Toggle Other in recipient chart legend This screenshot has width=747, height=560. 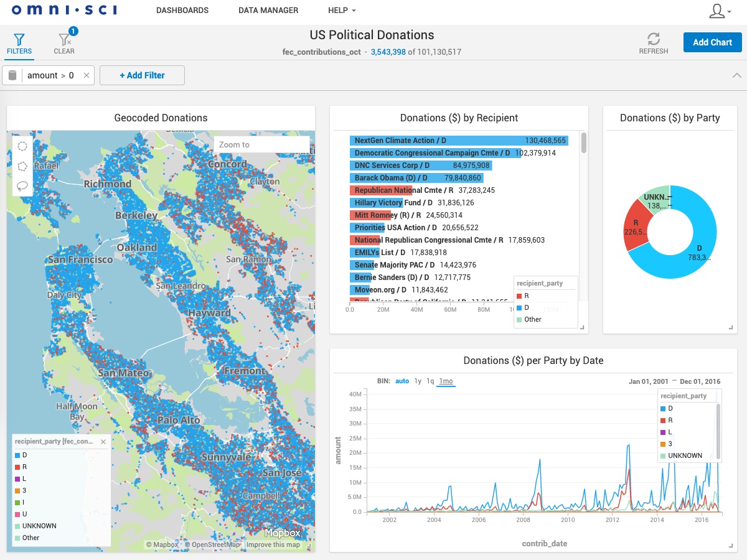click(529, 319)
